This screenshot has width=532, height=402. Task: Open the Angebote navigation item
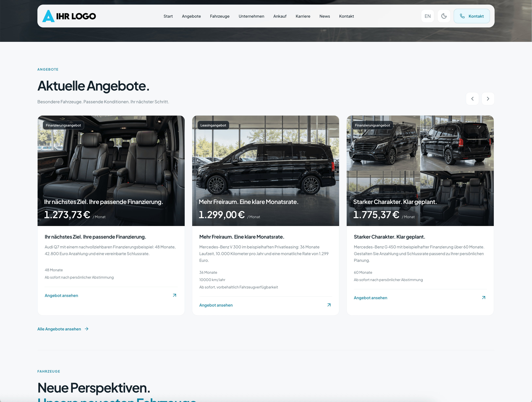point(191,16)
